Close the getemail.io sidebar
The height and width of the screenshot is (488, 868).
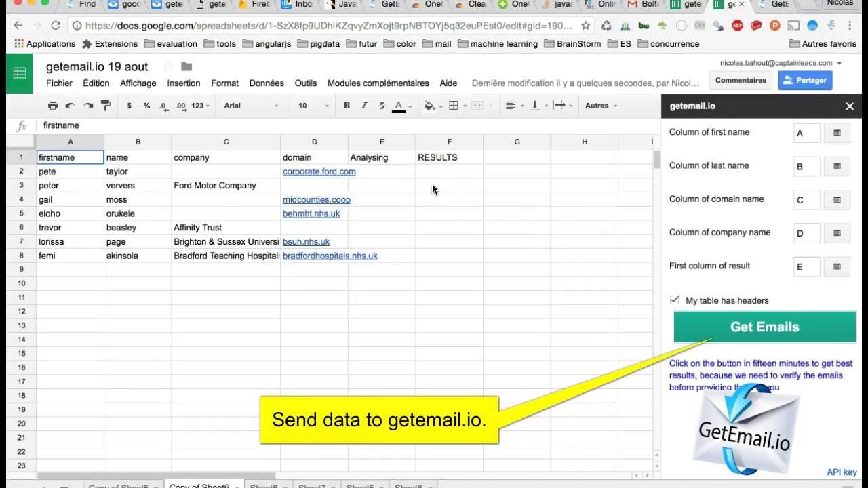coord(850,106)
